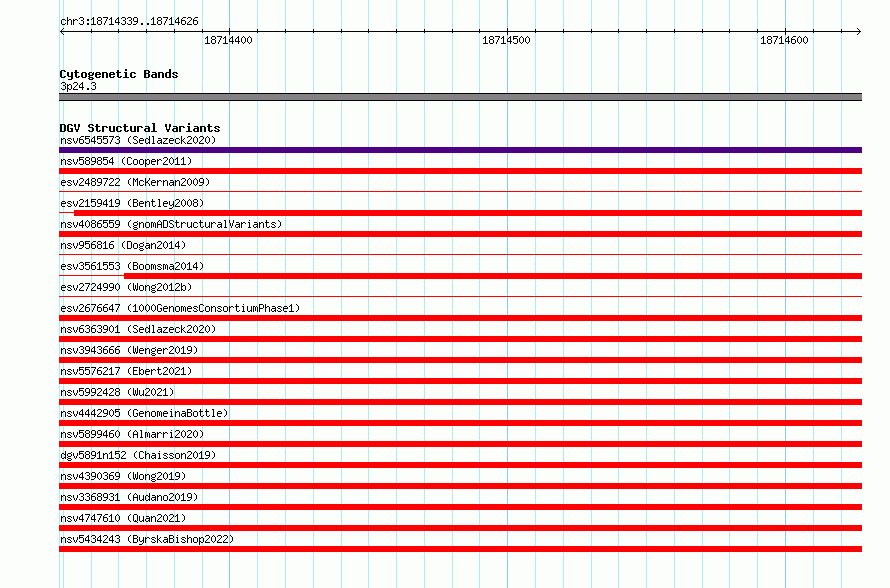Click the red bar under nsv5434243
This screenshot has height=588, width=890.
point(460,549)
